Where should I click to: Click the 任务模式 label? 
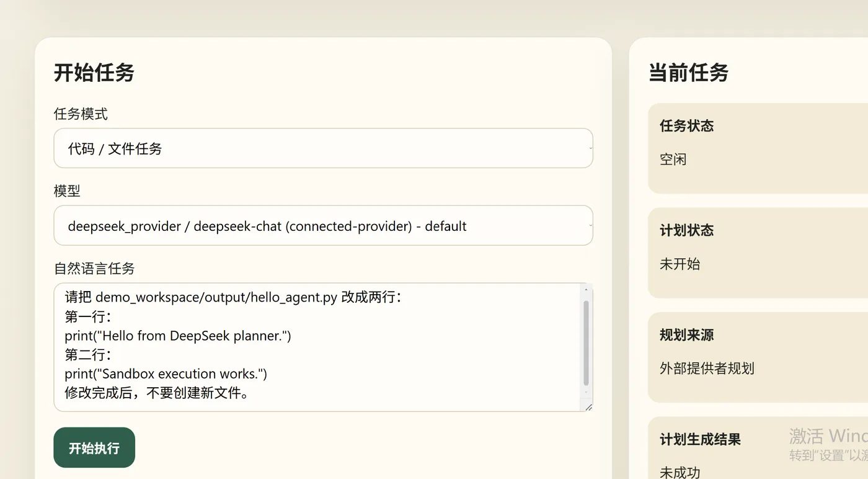[81, 114]
